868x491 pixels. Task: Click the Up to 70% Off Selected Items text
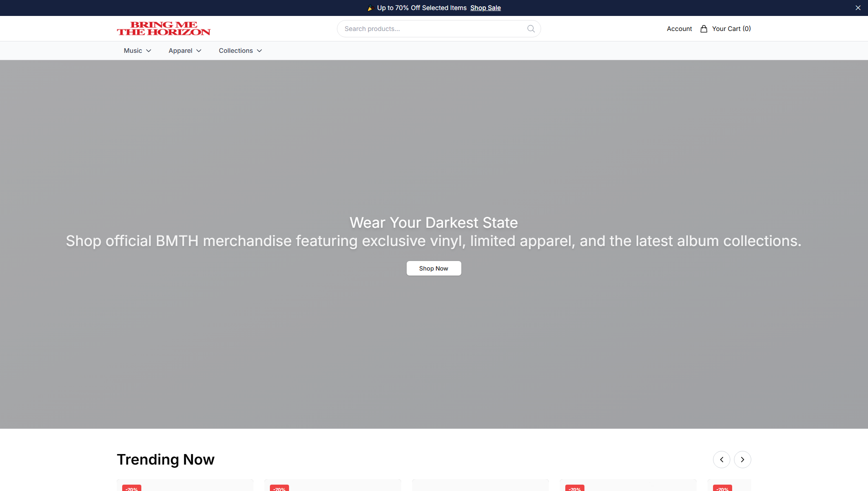(422, 8)
